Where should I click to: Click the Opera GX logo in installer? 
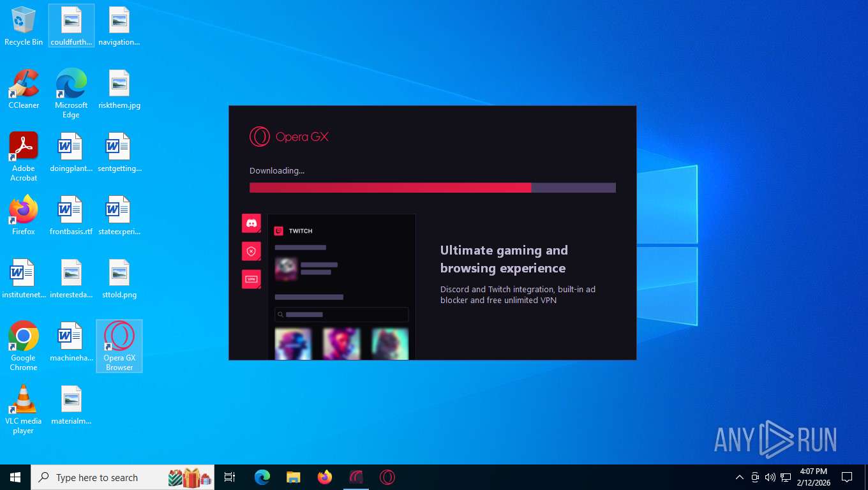coord(289,137)
